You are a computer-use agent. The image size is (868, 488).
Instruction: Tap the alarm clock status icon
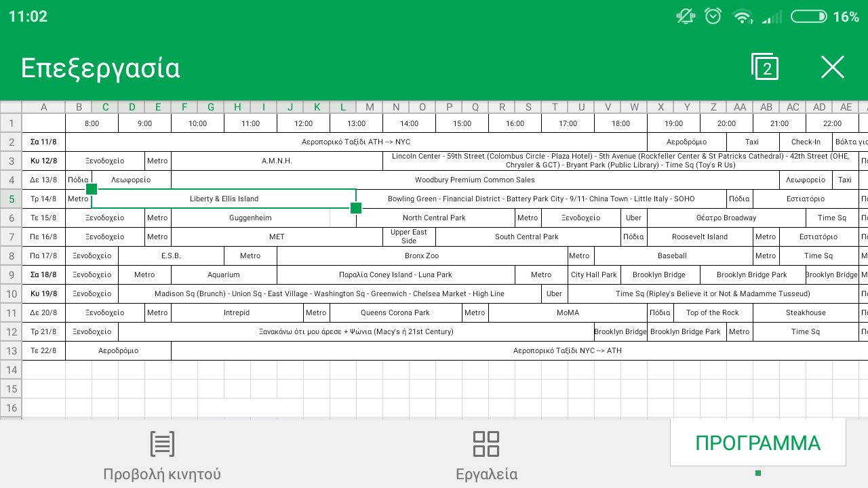pyautogui.click(x=713, y=17)
